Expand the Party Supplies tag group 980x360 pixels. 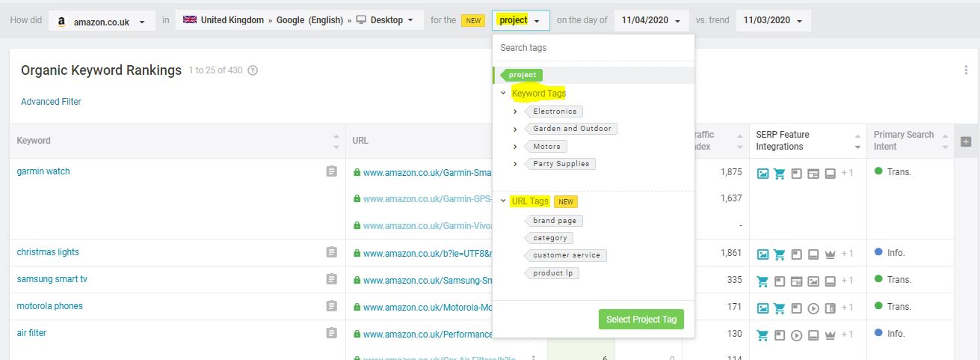[515, 164]
